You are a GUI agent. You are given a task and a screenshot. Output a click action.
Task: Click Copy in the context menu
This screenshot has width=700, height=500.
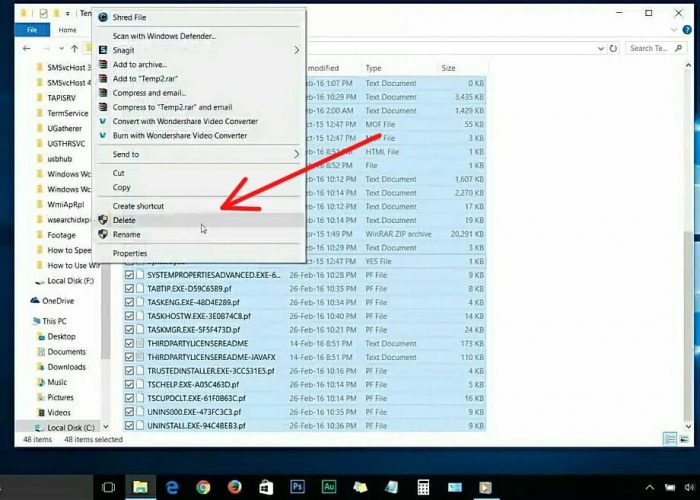pos(200,187)
